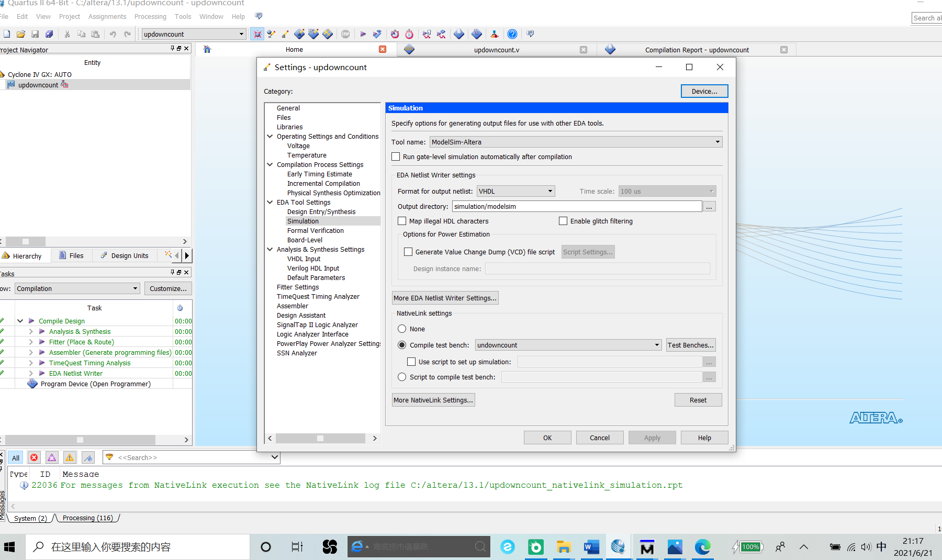Viewport: 942px width, 560px height.
Task: Click the Save All icon
Action: 49,34
